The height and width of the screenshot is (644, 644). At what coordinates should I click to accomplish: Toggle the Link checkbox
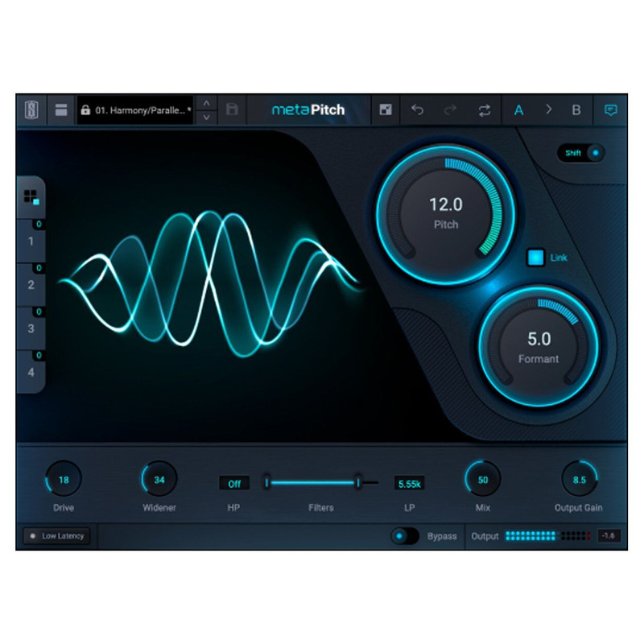(x=535, y=258)
